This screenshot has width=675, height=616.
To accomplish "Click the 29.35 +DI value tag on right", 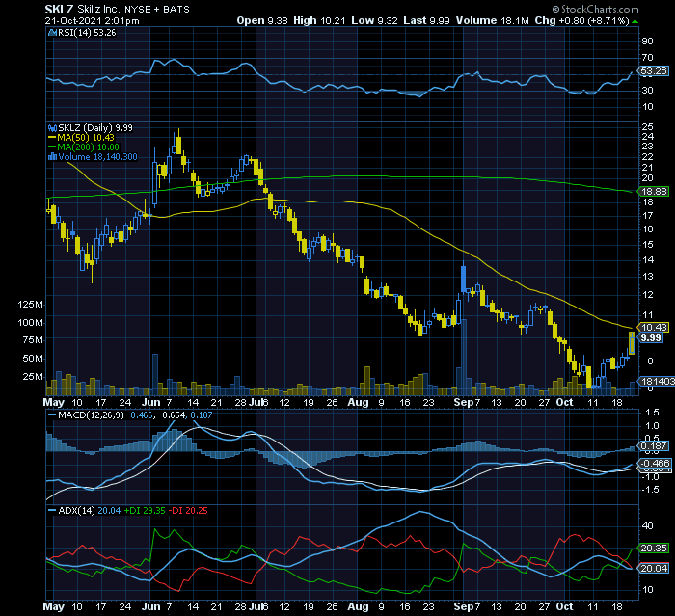I will (x=654, y=549).
